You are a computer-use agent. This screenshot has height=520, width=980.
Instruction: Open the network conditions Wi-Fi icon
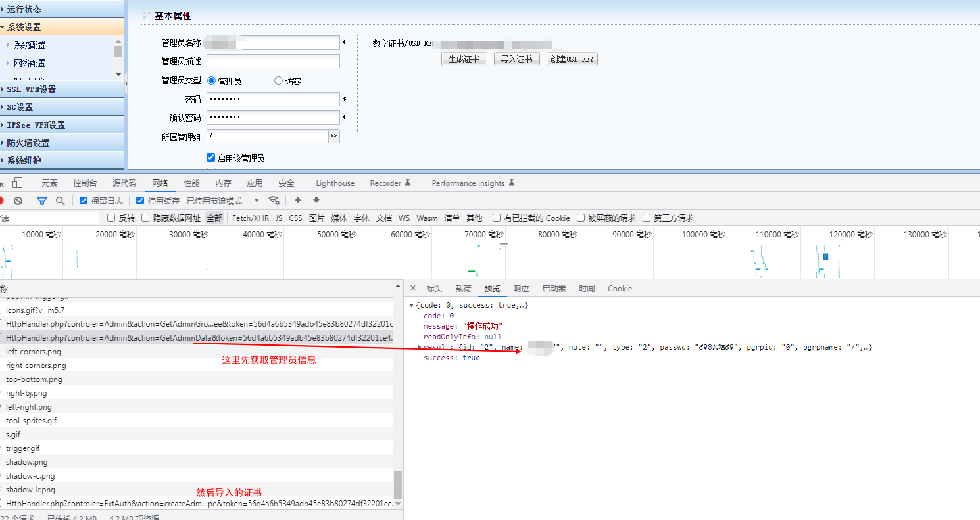pyautogui.click(x=274, y=201)
